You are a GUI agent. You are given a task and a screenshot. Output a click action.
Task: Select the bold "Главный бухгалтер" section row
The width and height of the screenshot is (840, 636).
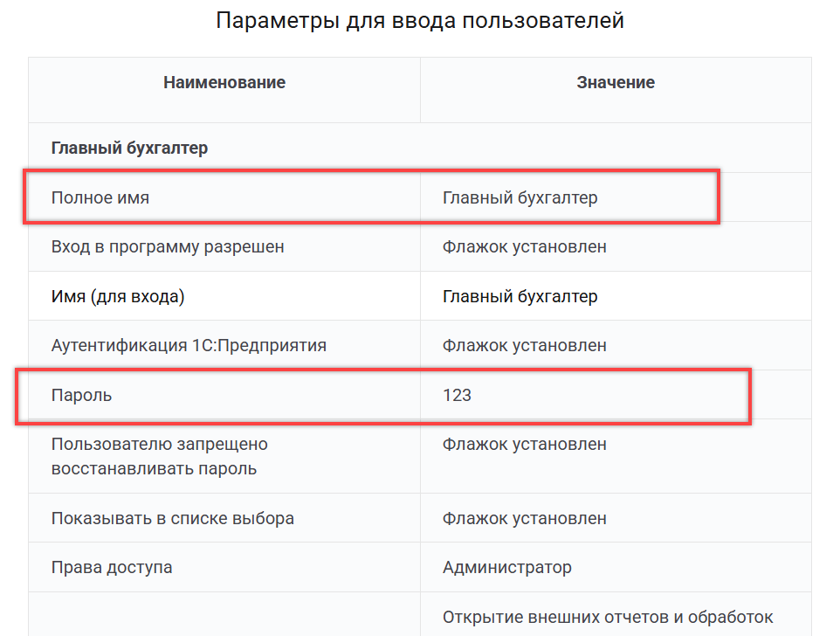click(129, 148)
